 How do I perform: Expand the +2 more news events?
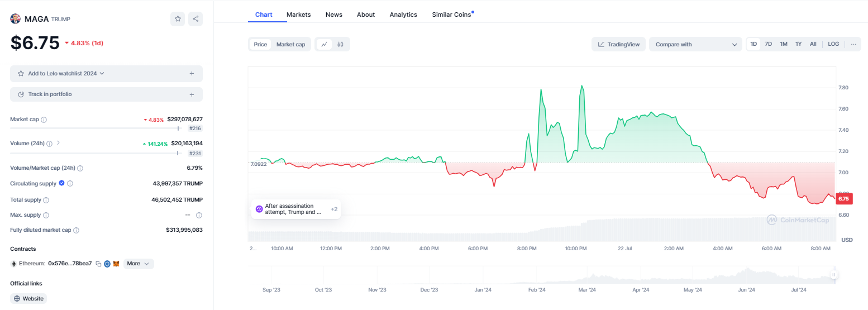pos(334,209)
